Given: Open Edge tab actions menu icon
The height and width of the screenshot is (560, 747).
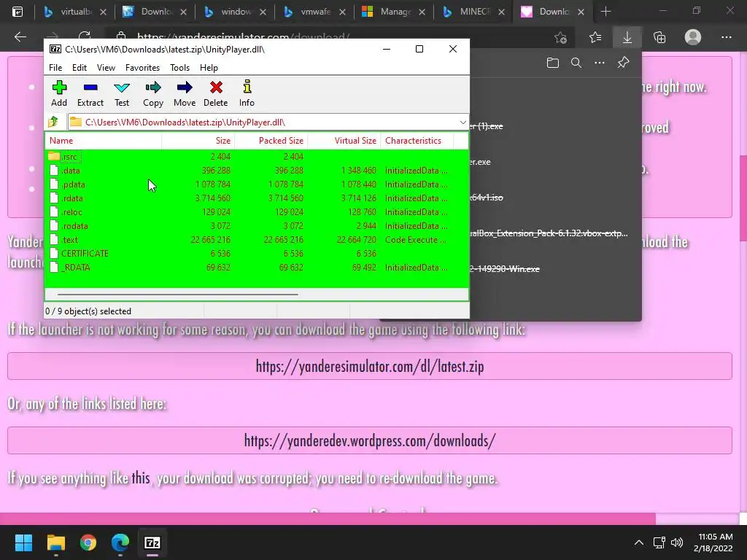Looking at the screenshot, I should pos(18,12).
